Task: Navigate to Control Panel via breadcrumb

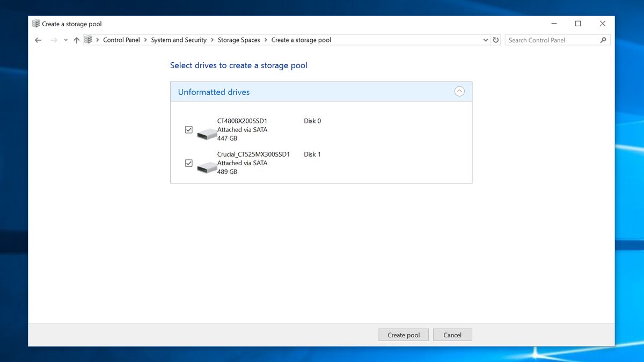Action: pos(122,40)
